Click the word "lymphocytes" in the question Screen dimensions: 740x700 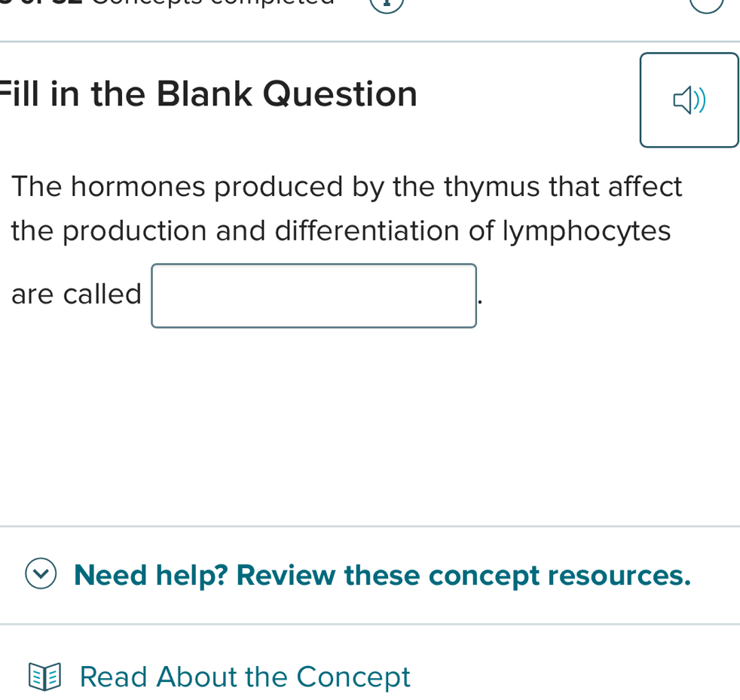(x=570, y=231)
